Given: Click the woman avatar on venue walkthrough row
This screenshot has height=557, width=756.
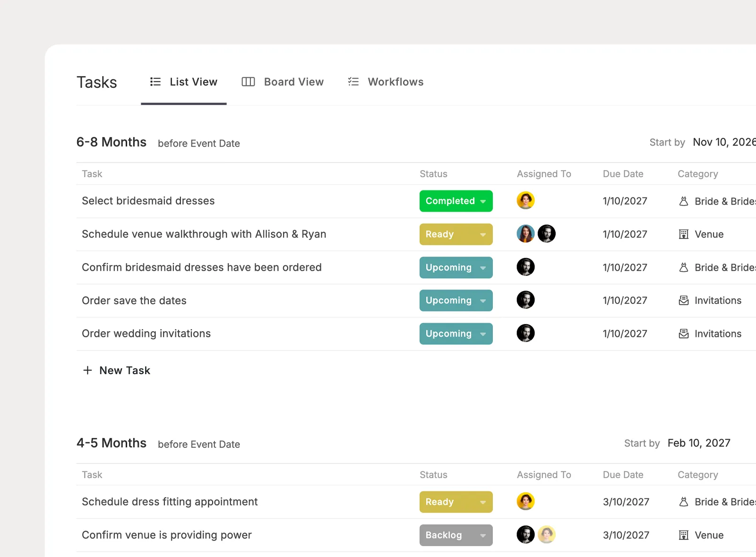Looking at the screenshot, I should click(x=525, y=233).
